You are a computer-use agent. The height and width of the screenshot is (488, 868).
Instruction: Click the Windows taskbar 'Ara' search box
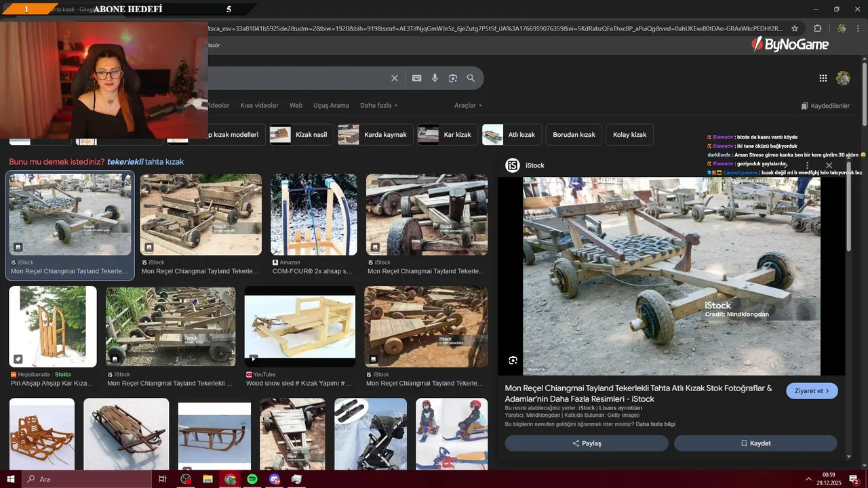pos(85,479)
